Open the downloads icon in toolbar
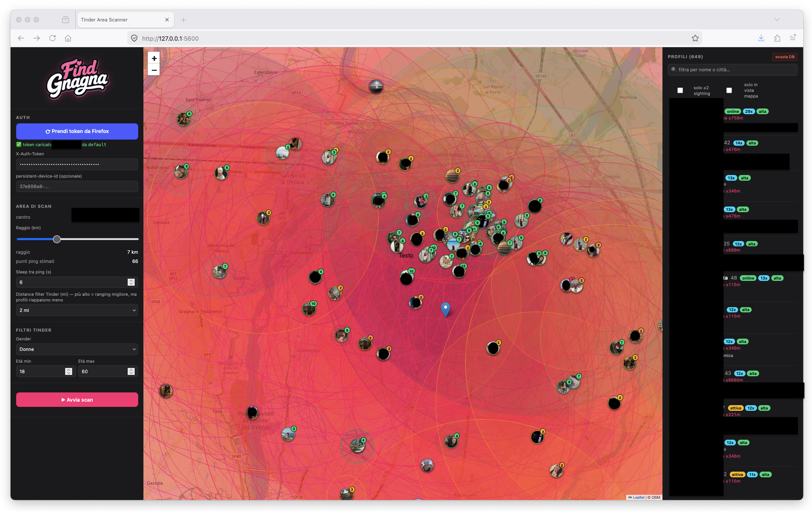Image resolution: width=812 pixels, height=511 pixels. (x=761, y=38)
